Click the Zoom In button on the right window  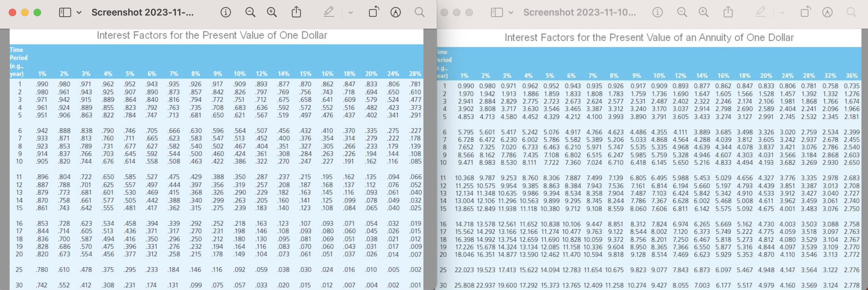[x=703, y=12]
